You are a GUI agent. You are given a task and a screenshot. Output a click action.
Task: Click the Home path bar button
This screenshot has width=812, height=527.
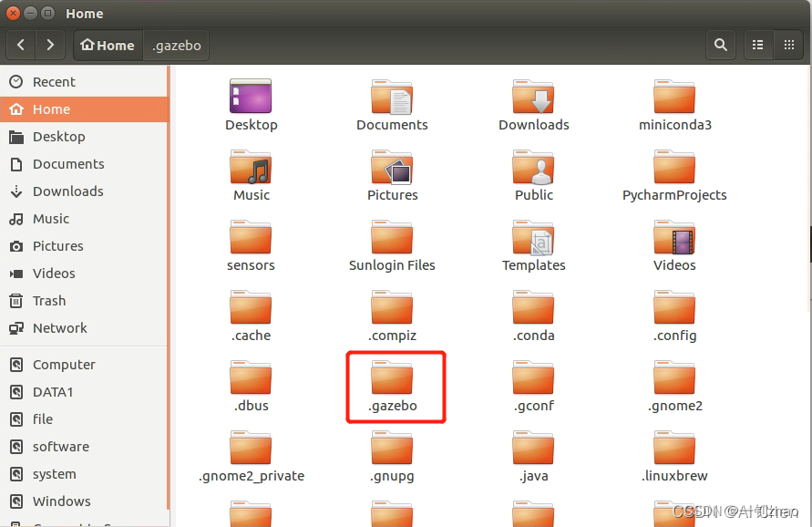point(108,46)
